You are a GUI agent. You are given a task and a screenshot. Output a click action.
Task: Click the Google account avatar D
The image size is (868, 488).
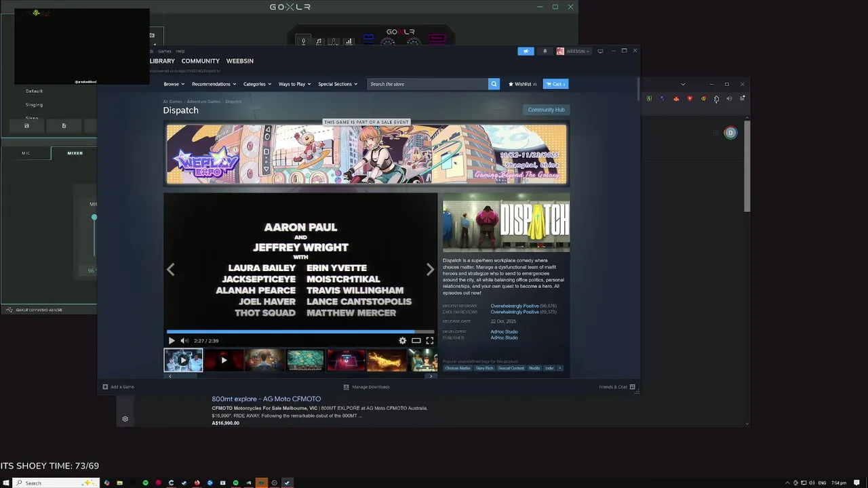pos(730,133)
